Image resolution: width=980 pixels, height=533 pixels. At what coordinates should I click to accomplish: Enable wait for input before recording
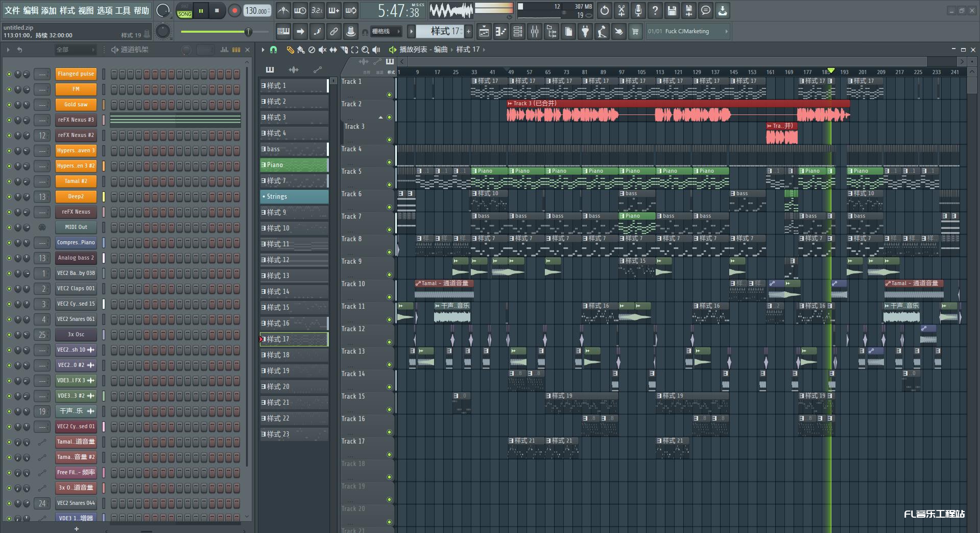coord(300,10)
